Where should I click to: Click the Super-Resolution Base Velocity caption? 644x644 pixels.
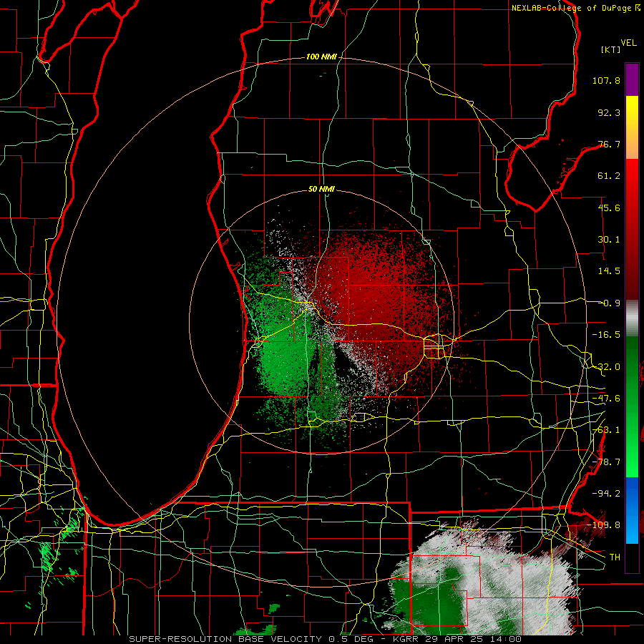point(326,639)
